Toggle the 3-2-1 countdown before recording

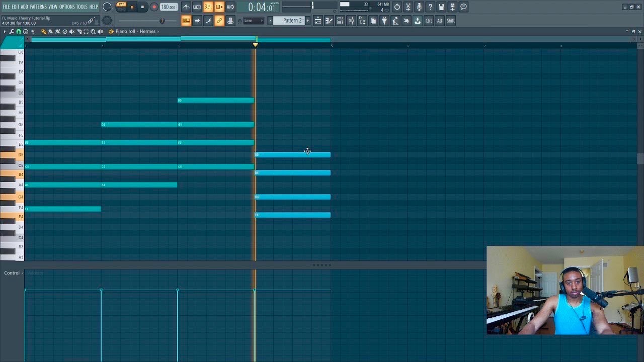[x=208, y=7]
